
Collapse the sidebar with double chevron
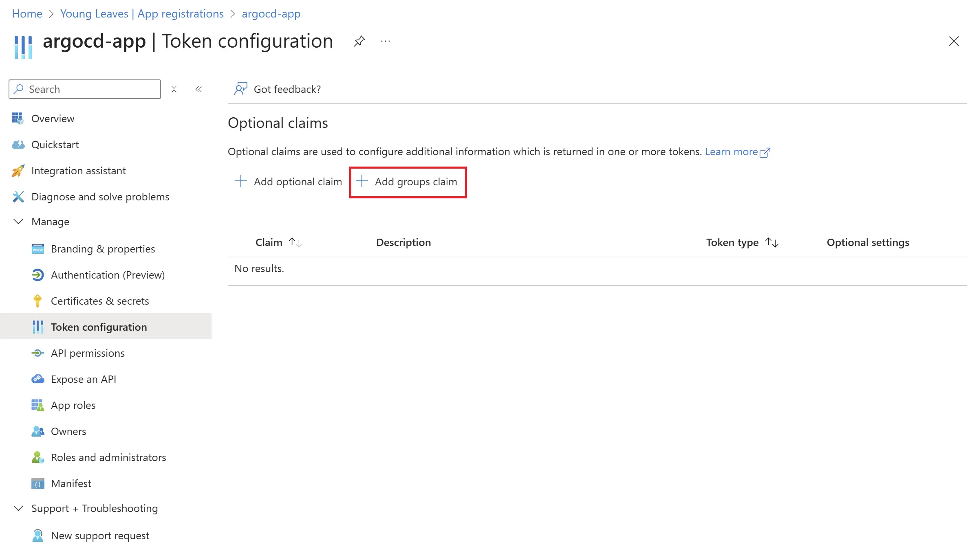coord(198,89)
